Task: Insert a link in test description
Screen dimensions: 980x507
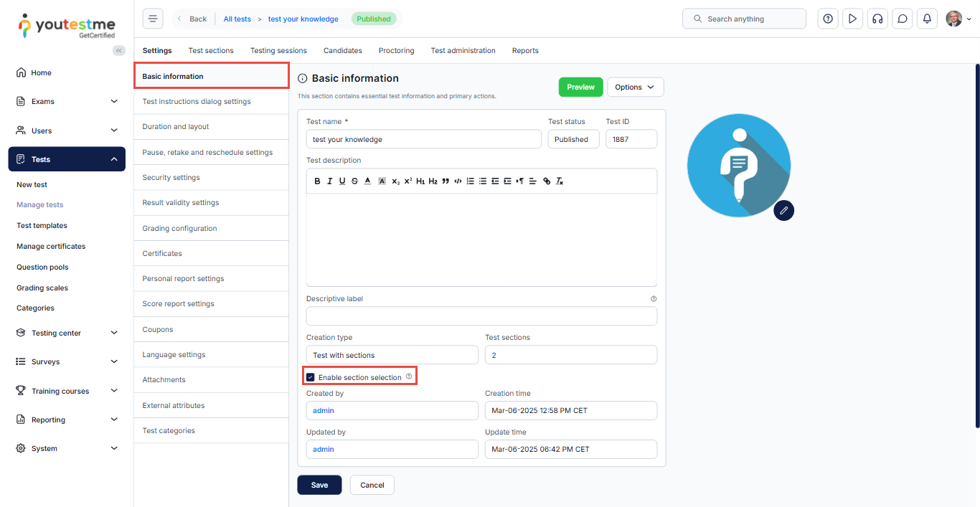Action: click(x=547, y=181)
